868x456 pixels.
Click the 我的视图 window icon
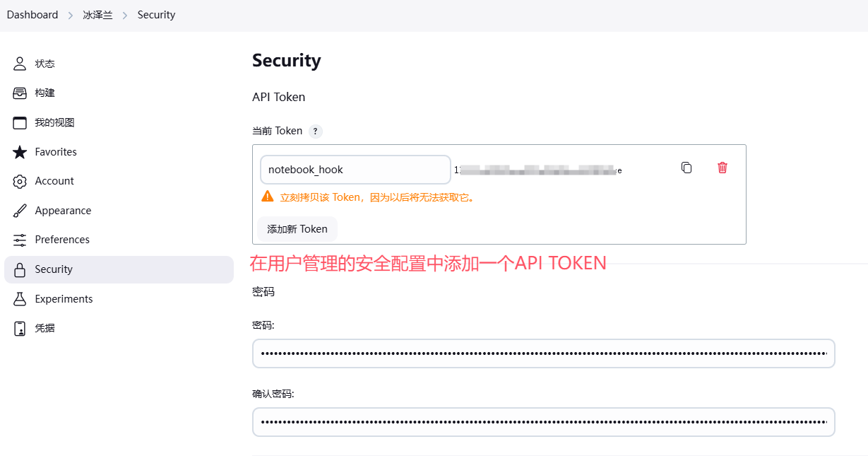click(x=20, y=122)
